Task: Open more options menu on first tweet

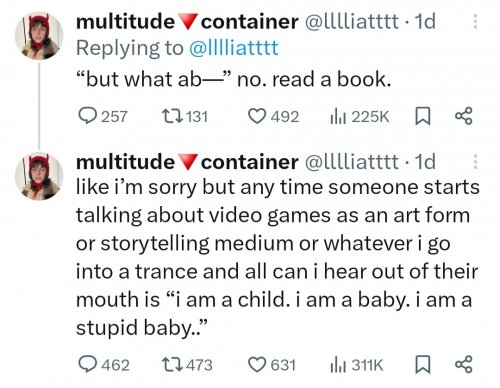Action: (x=475, y=22)
